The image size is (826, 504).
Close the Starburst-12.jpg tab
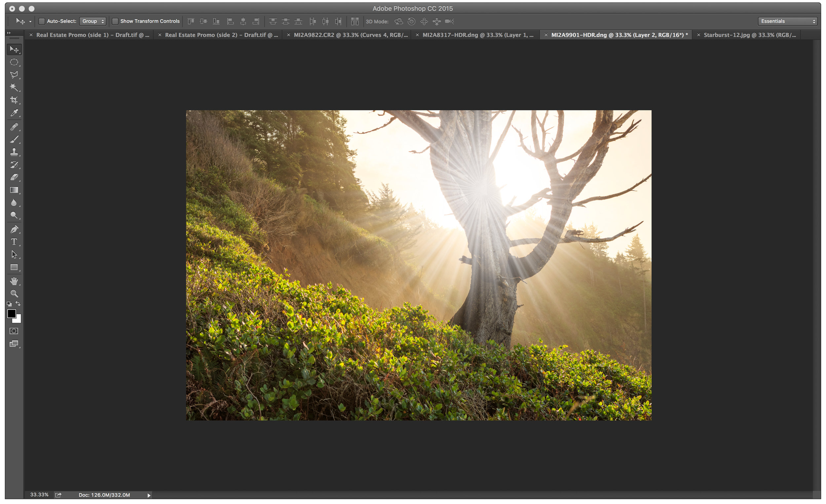698,35
